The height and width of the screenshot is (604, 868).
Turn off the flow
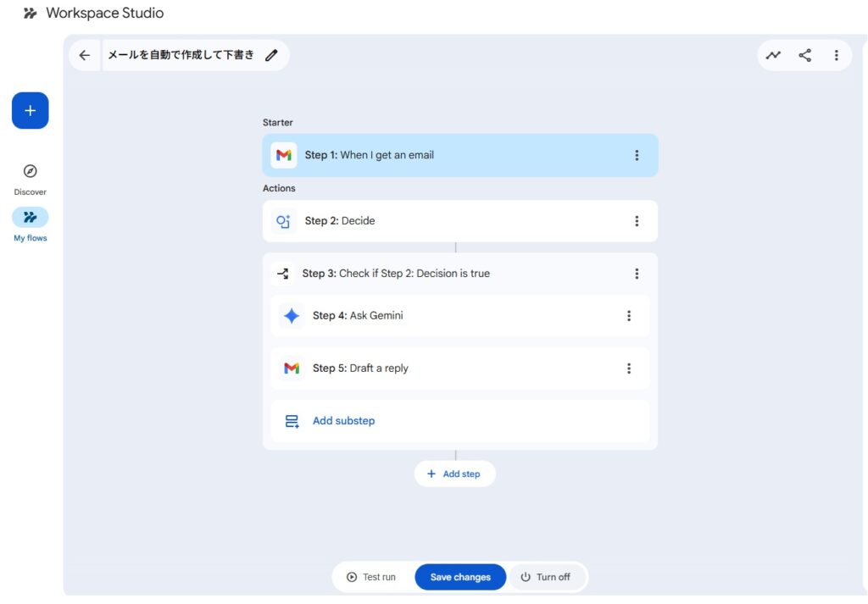tap(545, 577)
